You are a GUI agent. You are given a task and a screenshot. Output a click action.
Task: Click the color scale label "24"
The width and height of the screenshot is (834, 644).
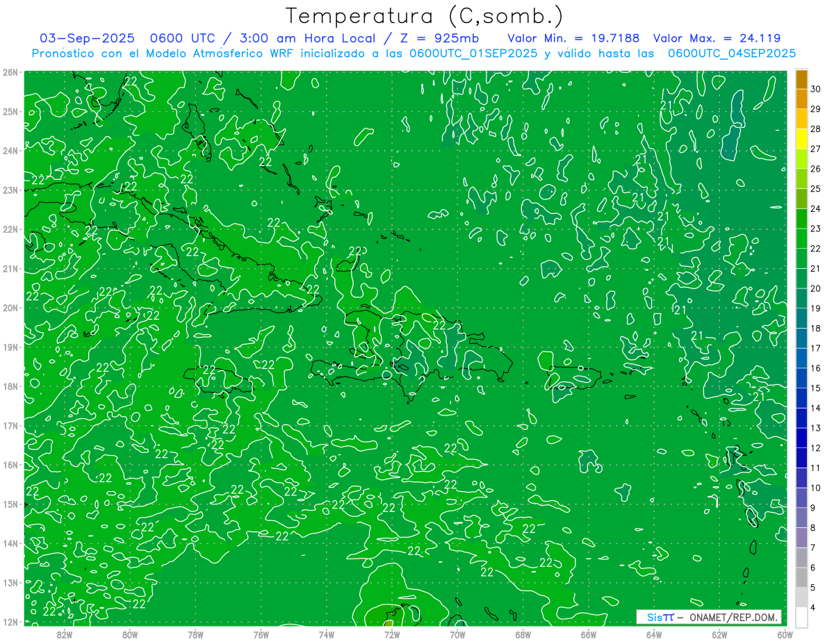[816, 208]
